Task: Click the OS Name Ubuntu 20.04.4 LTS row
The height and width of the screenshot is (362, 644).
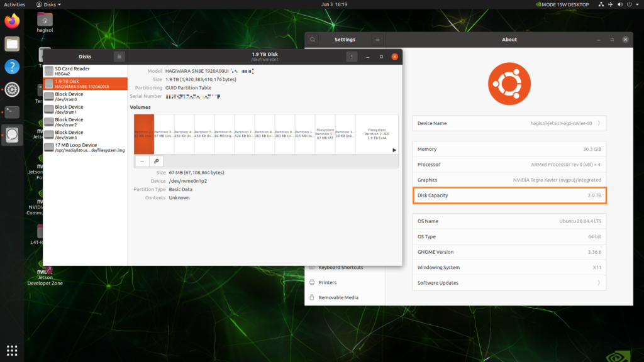Action: click(509, 221)
